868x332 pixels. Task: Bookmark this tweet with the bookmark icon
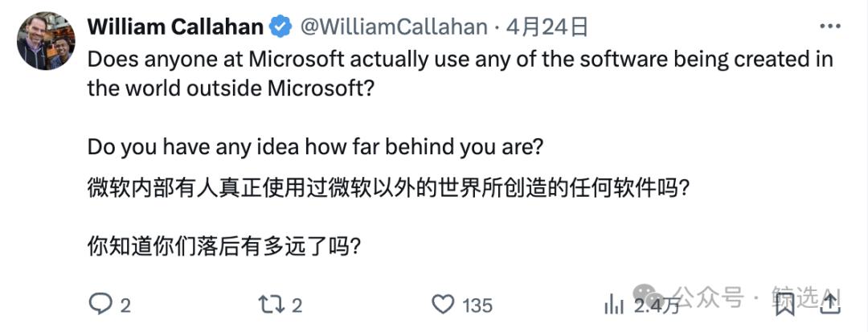click(785, 305)
